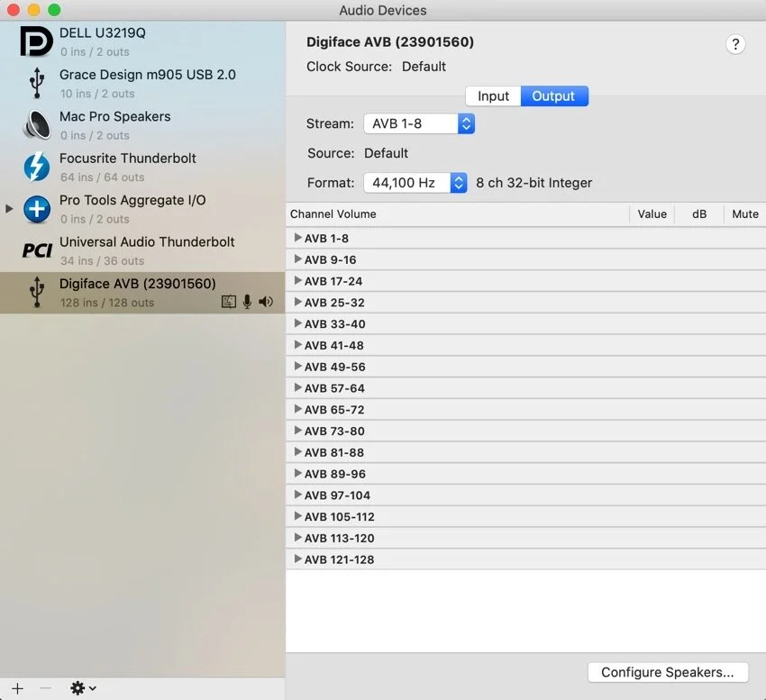The width and height of the screenshot is (766, 700).
Task: Click the 64 ins / 64 outs text
Action: [x=102, y=177]
